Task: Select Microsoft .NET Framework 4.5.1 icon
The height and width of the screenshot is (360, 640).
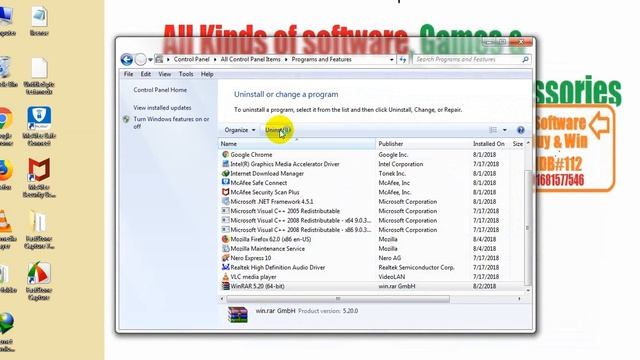Action: [225, 201]
